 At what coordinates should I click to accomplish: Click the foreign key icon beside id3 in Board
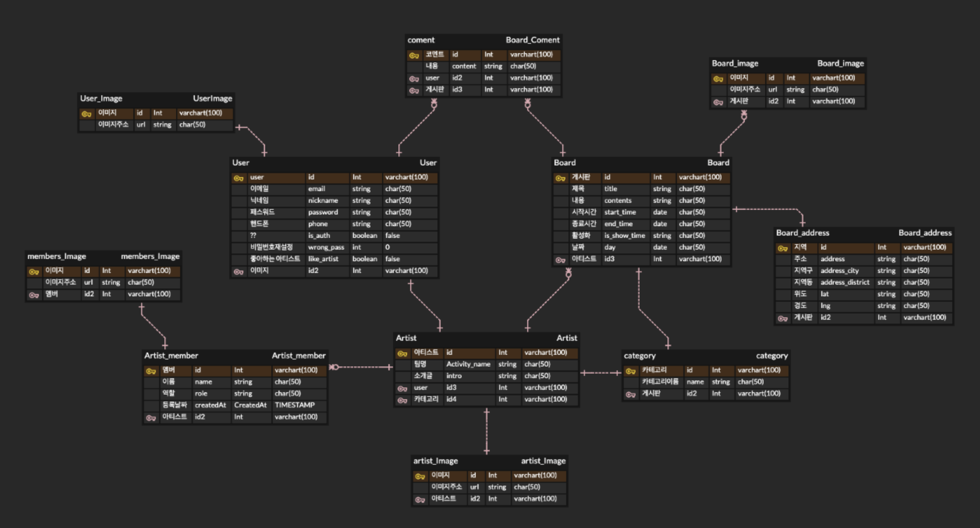(560, 260)
